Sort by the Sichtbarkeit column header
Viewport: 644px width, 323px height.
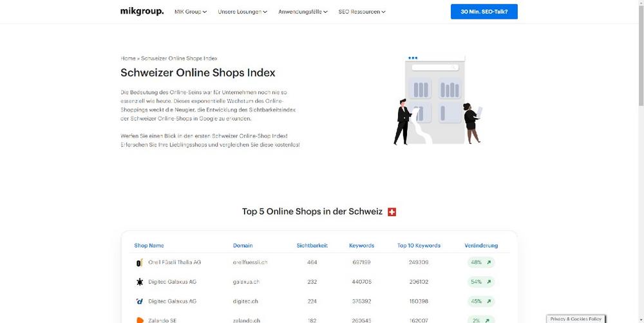pyautogui.click(x=312, y=246)
